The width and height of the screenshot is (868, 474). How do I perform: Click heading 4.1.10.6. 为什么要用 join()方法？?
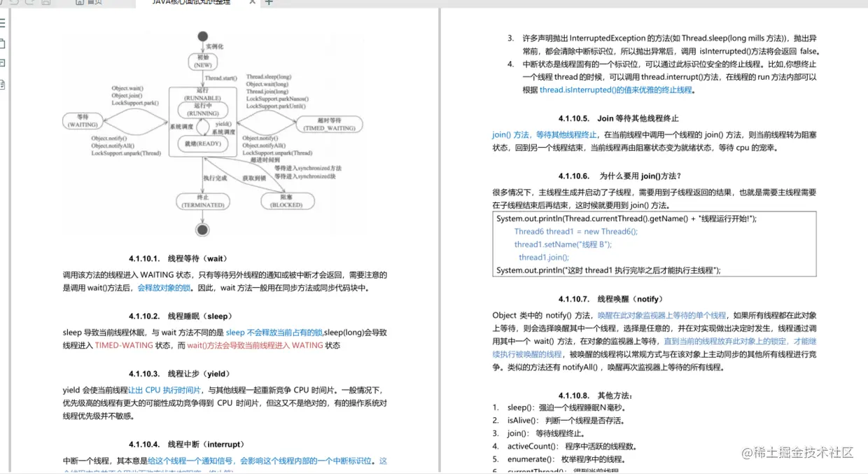pyautogui.click(x=619, y=176)
